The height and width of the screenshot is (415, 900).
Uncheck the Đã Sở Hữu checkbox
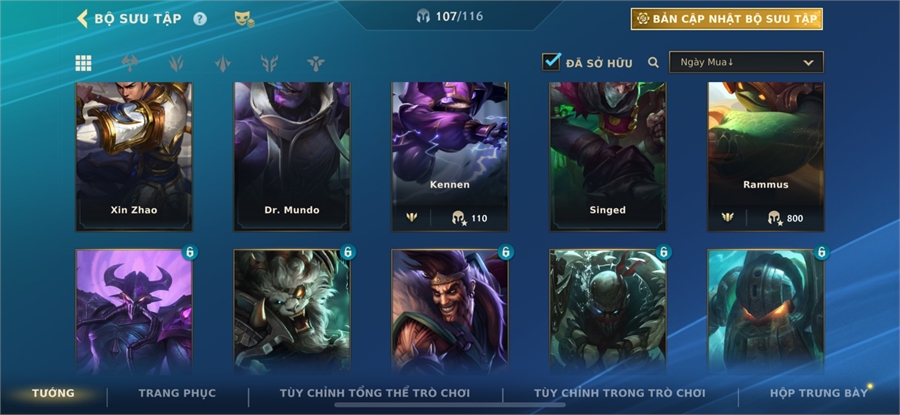[551, 61]
